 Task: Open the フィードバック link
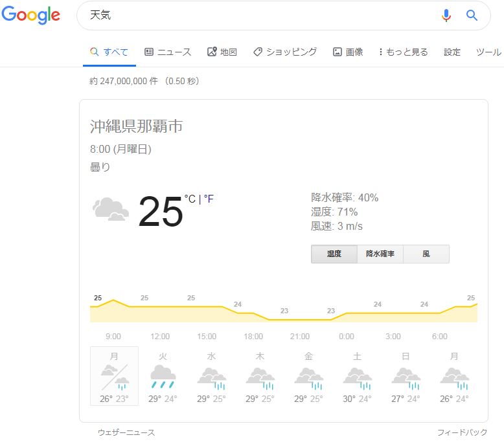click(x=462, y=432)
